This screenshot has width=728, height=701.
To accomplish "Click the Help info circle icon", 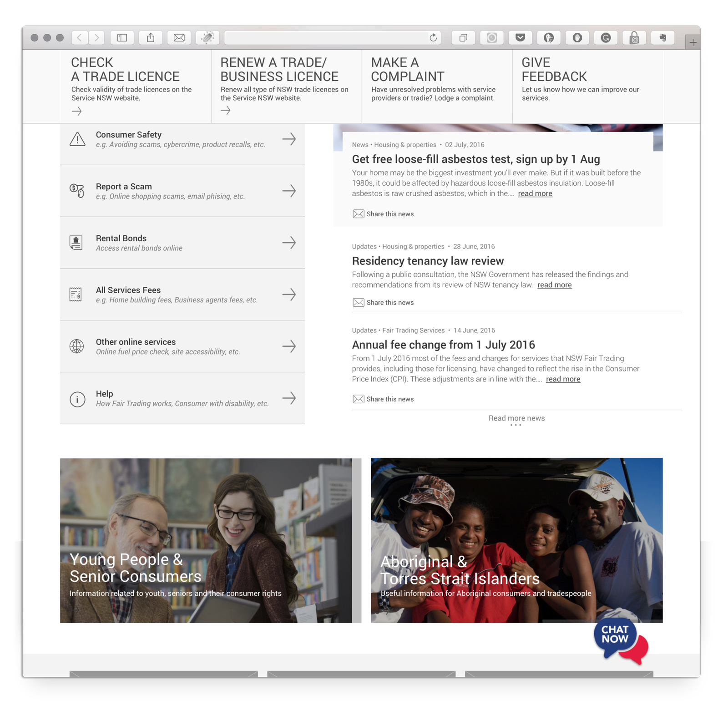I will [x=77, y=399].
